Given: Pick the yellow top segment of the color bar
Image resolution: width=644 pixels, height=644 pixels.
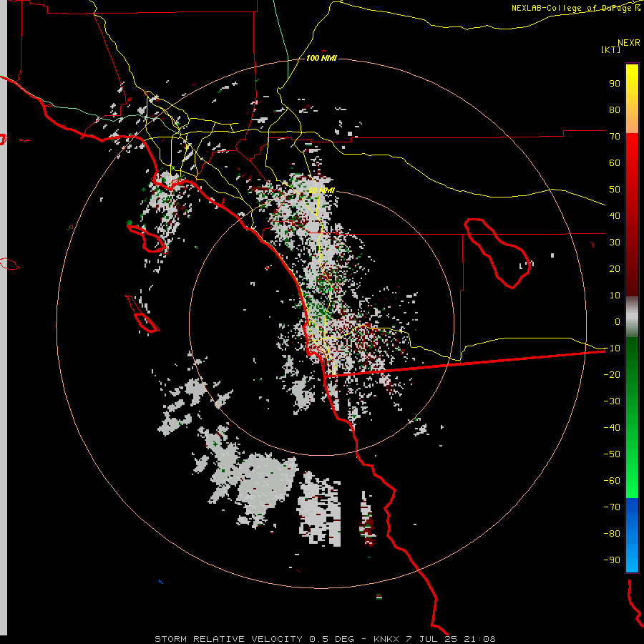Looking at the screenshot, I should pos(632,99).
